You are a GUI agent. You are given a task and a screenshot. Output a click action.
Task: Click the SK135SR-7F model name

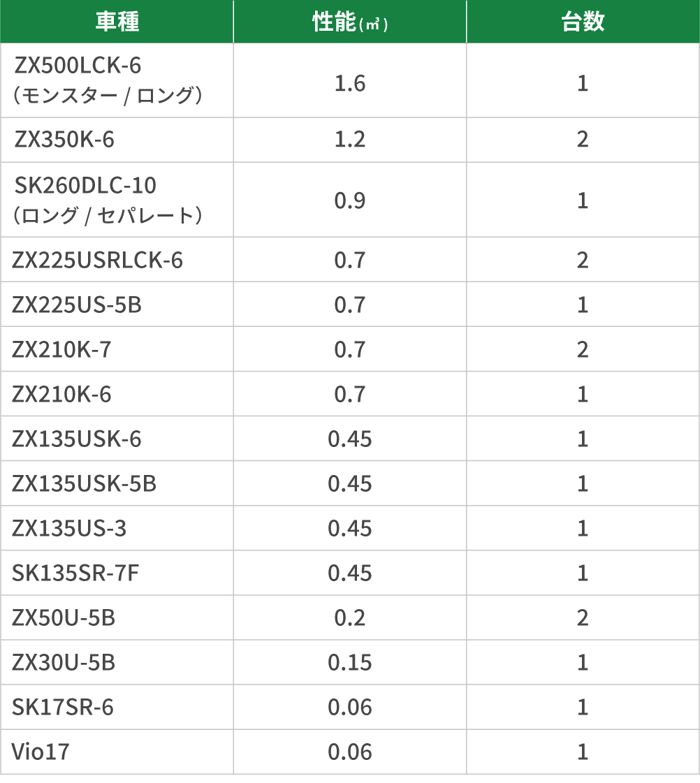click(x=75, y=573)
